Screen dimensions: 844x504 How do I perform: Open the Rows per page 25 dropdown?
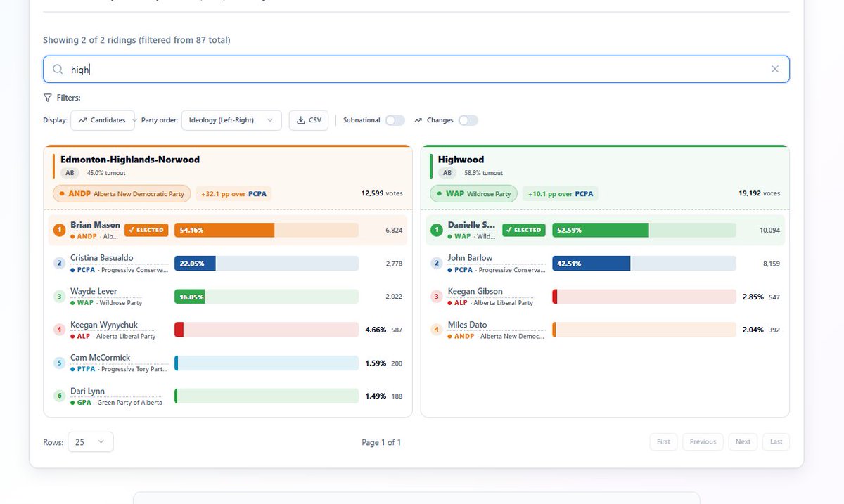(90, 442)
